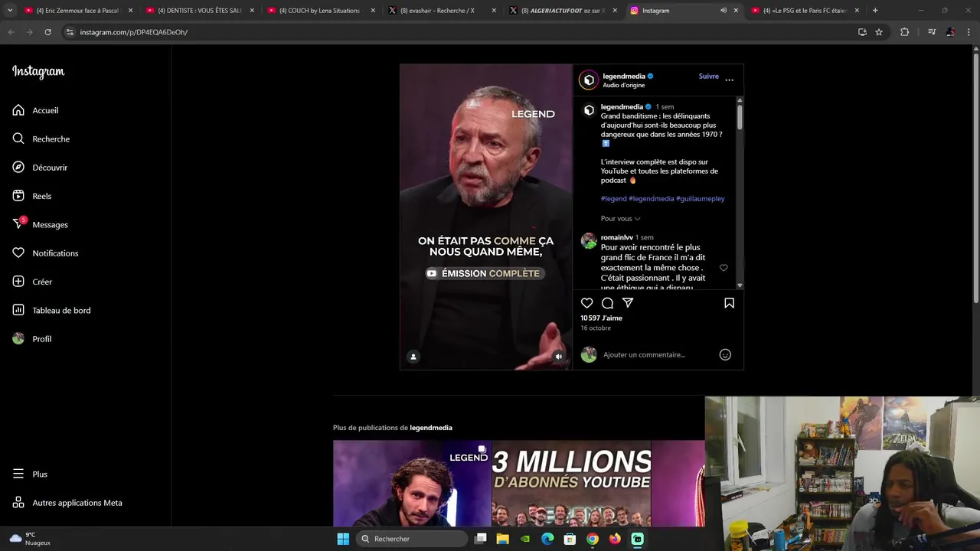Open Messages with notification badge

pyautogui.click(x=40, y=224)
